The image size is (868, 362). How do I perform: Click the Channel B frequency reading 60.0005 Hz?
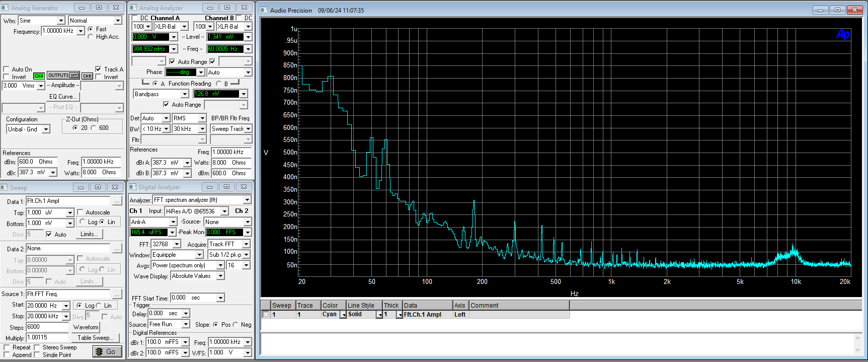point(225,49)
